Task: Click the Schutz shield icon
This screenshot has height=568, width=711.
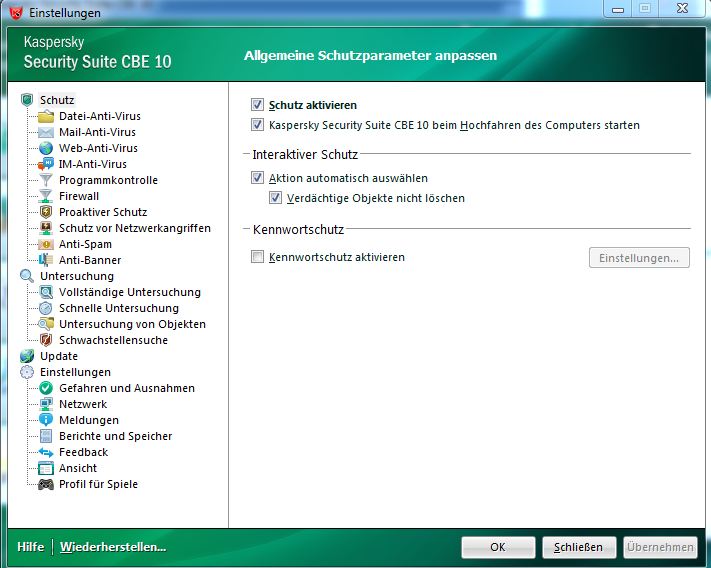Action: [27, 100]
